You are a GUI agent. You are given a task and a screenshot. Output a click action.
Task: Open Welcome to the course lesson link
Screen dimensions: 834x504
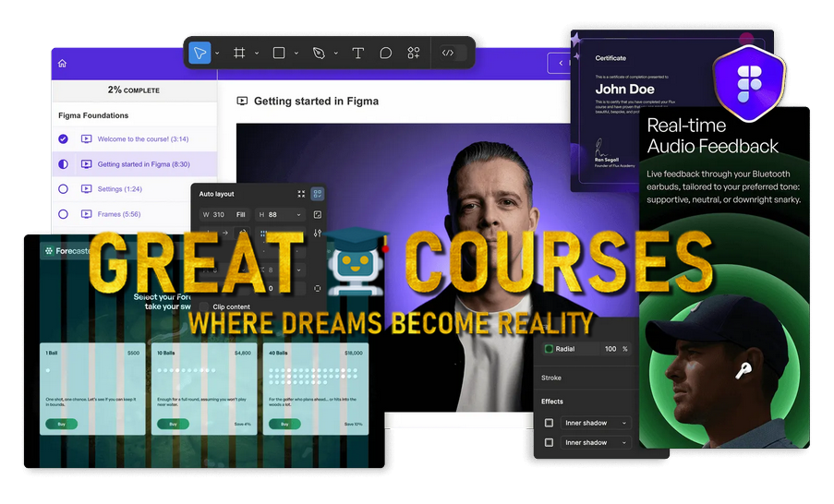pyautogui.click(x=143, y=139)
